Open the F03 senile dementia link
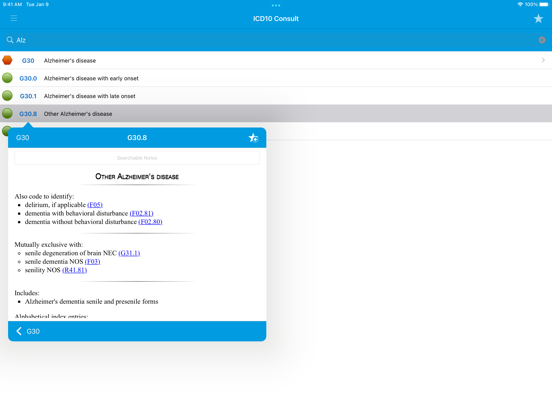552x414 pixels. pyautogui.click(x=93, y=262)
